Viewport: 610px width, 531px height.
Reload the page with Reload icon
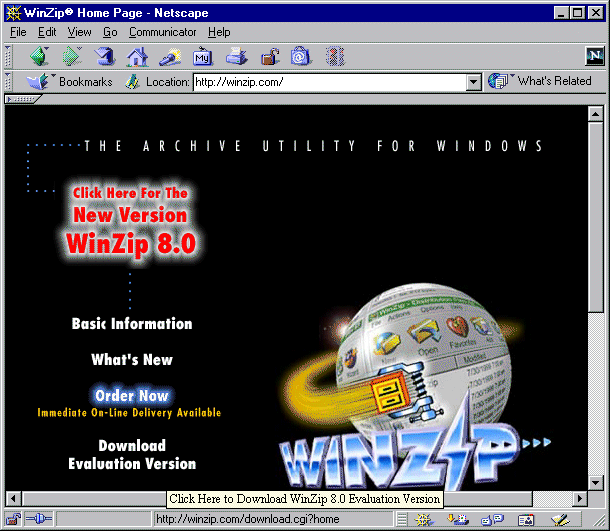[x=105, y=56]
